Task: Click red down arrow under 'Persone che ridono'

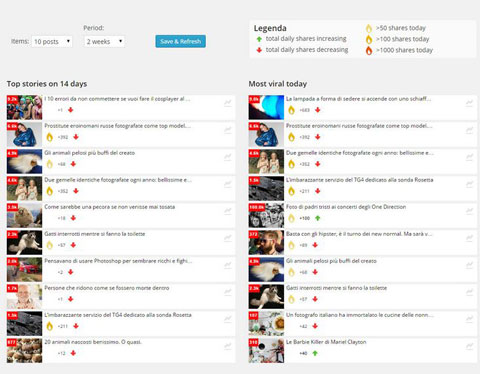Action: (70, 299)
